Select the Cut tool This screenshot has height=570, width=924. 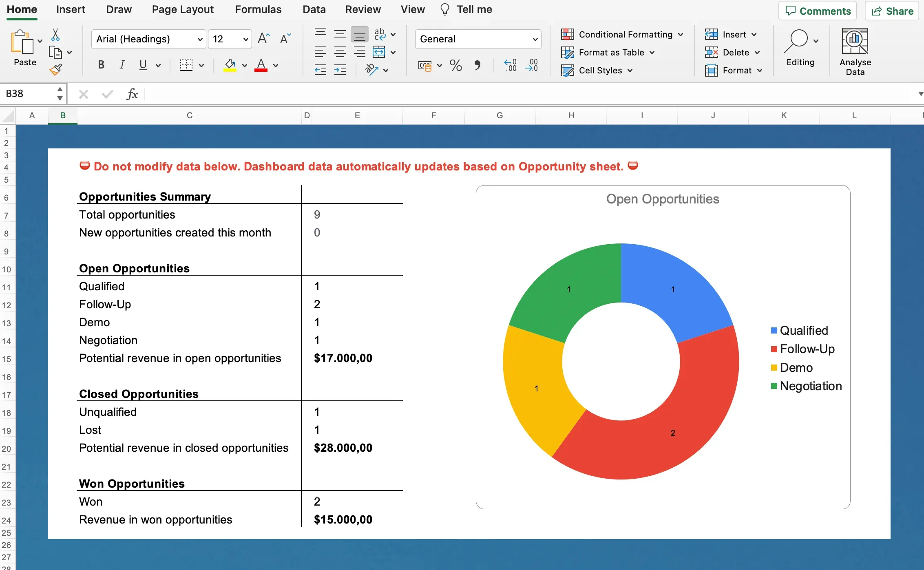[56, 35]
